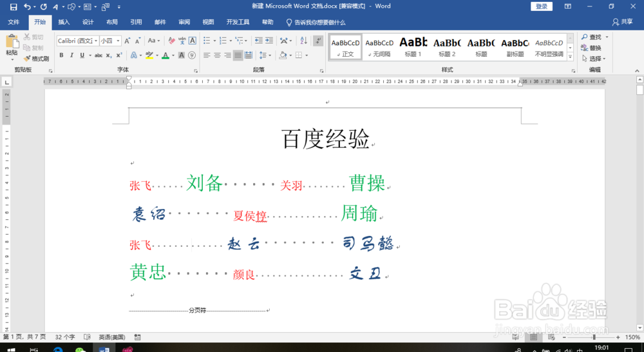
Task: Apply character shading with the gray A icon
Action: [181, 55]
